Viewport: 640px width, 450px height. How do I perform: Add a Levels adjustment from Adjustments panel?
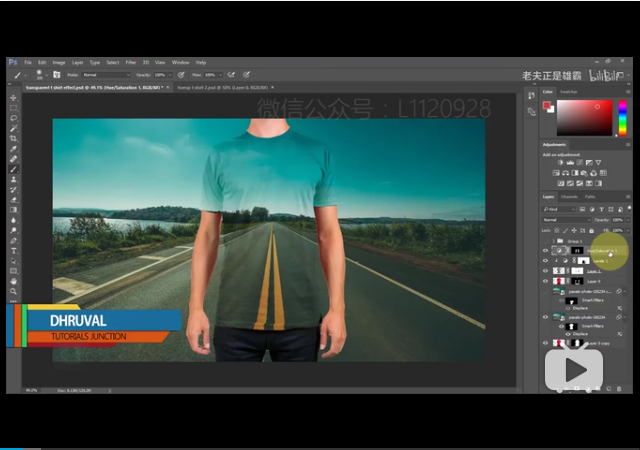[x=570, y=163]
